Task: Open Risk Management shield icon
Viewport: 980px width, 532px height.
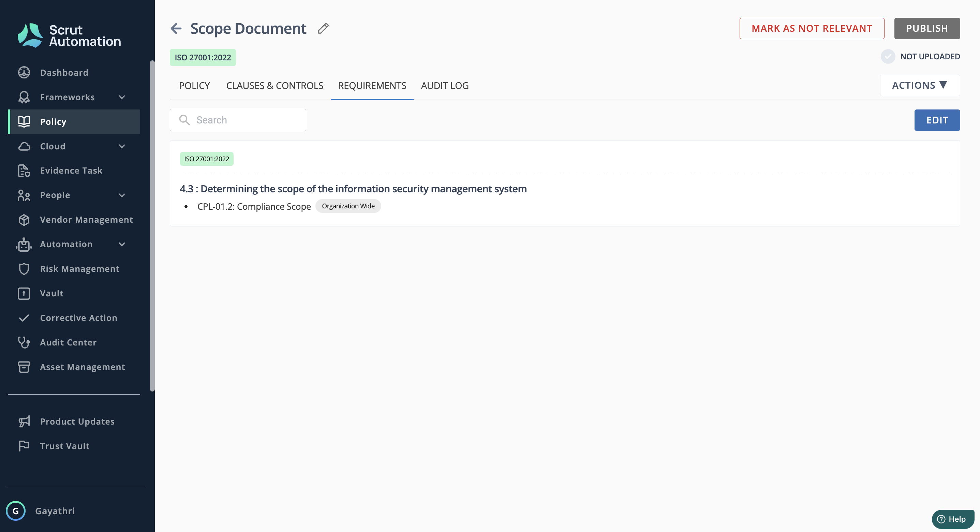Action: (24, 269)
